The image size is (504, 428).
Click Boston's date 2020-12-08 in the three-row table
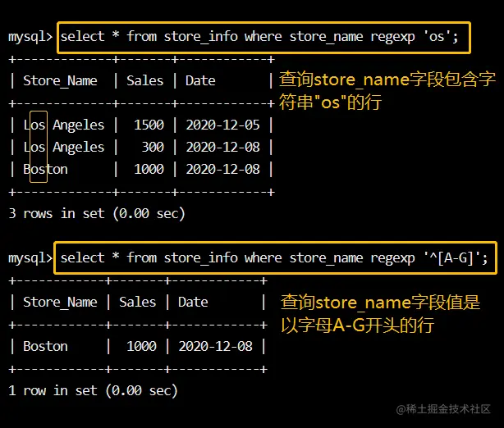point(222,169)
